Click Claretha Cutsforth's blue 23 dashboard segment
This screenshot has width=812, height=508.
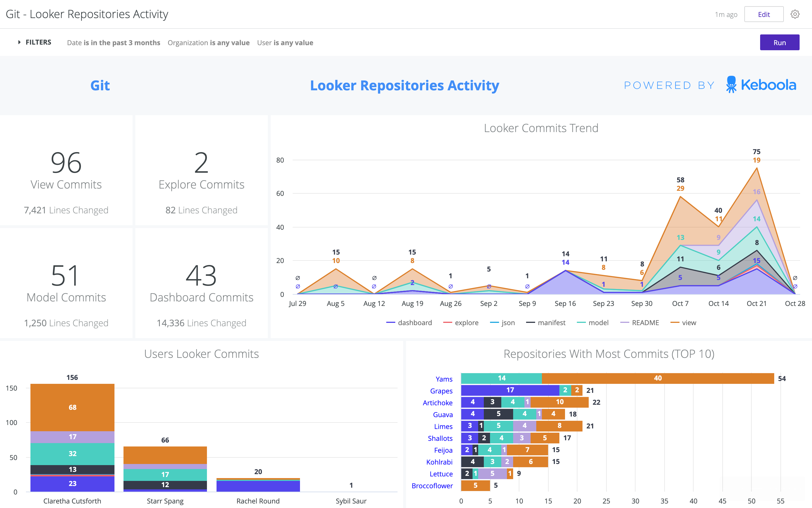[72, 484]
